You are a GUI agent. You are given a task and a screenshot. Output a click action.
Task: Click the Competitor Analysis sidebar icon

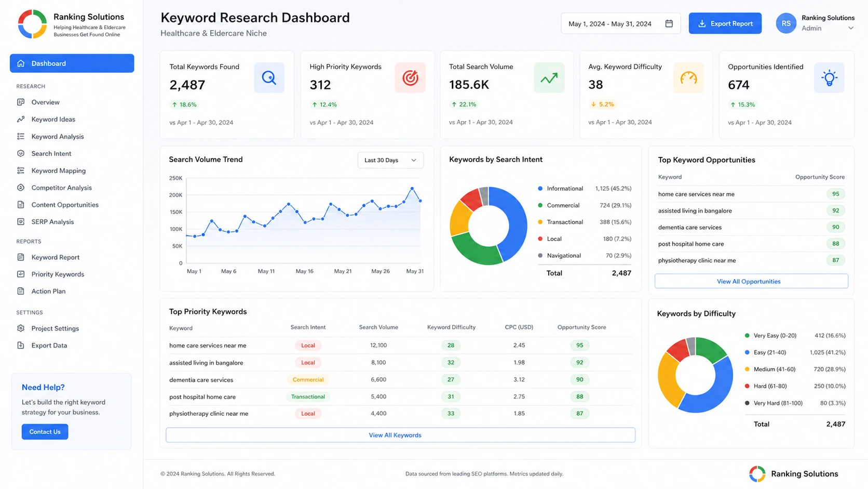coord(21,188)
